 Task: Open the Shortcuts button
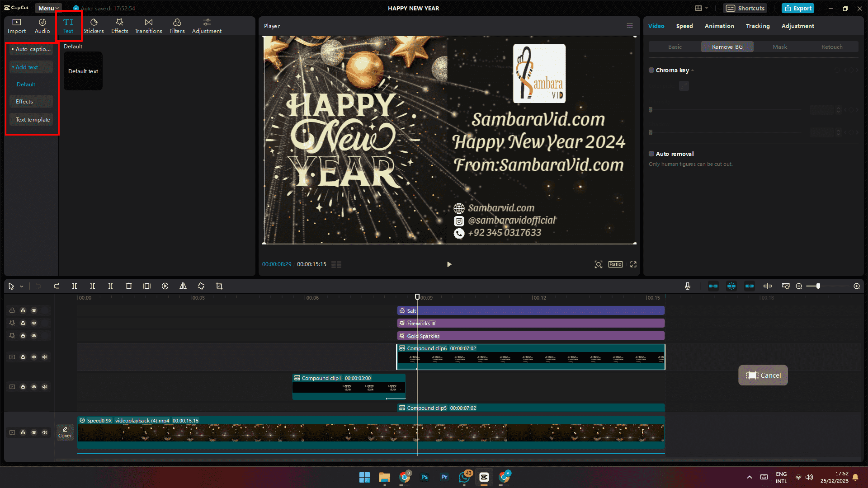(745, 8)
